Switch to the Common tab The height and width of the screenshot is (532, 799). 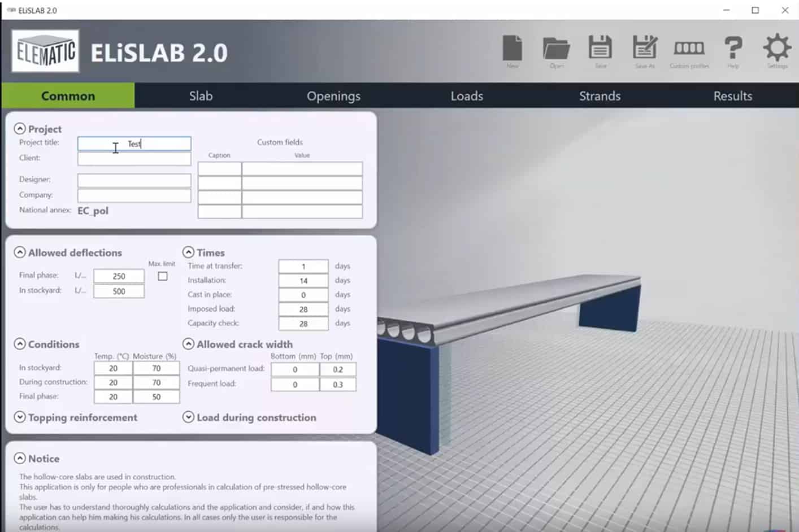pos(68,95)
